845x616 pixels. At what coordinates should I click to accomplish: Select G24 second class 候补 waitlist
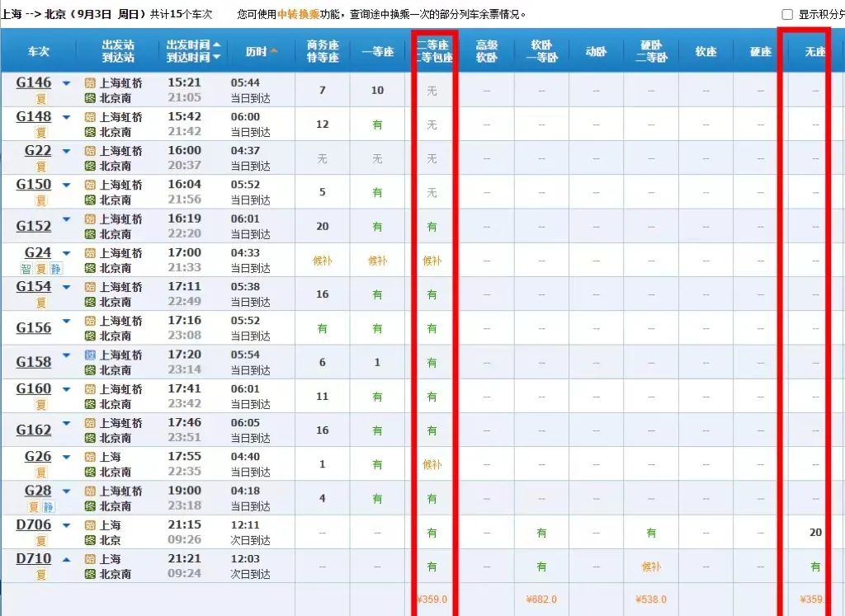tap(432, 261)
